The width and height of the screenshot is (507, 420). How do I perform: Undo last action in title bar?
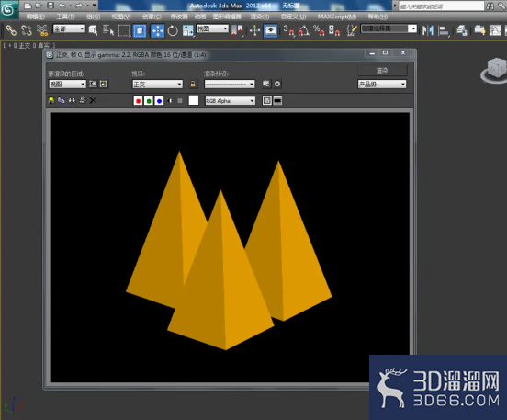click(62, 6)
